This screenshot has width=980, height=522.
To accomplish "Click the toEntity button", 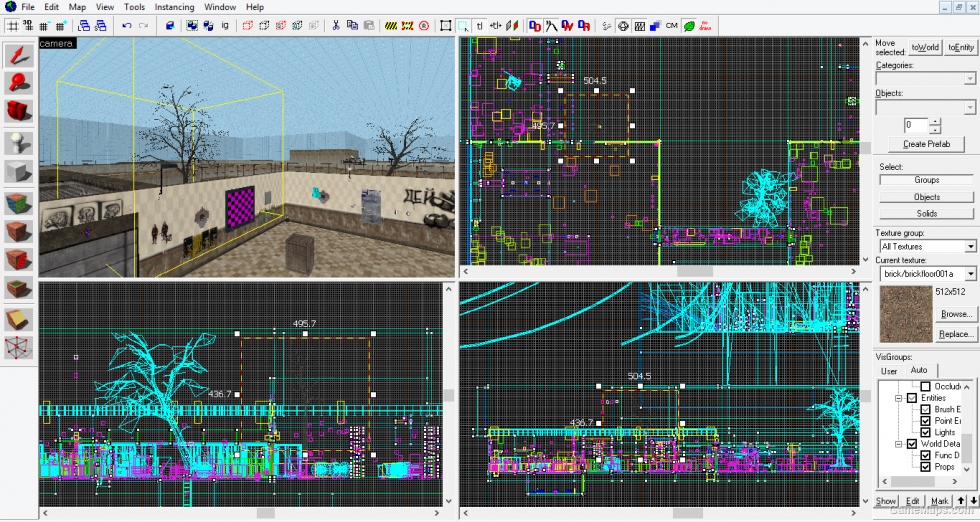I will (961, 48).
